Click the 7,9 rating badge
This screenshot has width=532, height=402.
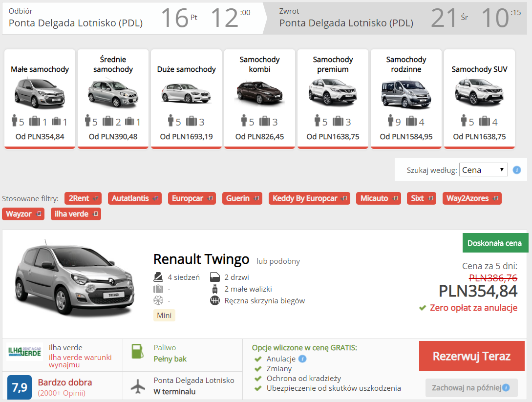tap(20, 387)
